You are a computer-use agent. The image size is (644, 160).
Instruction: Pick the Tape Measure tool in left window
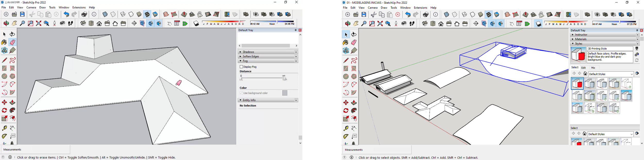[x=4, y=128]
